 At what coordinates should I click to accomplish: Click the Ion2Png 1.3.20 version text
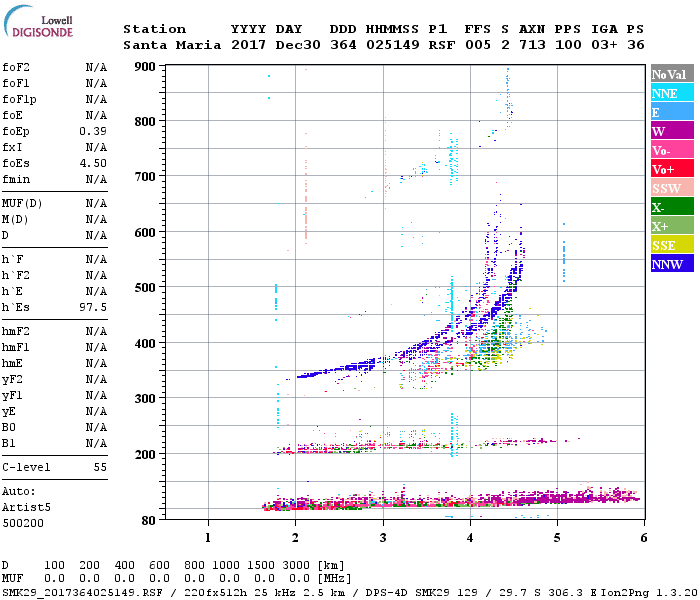(x=649, y=593)
